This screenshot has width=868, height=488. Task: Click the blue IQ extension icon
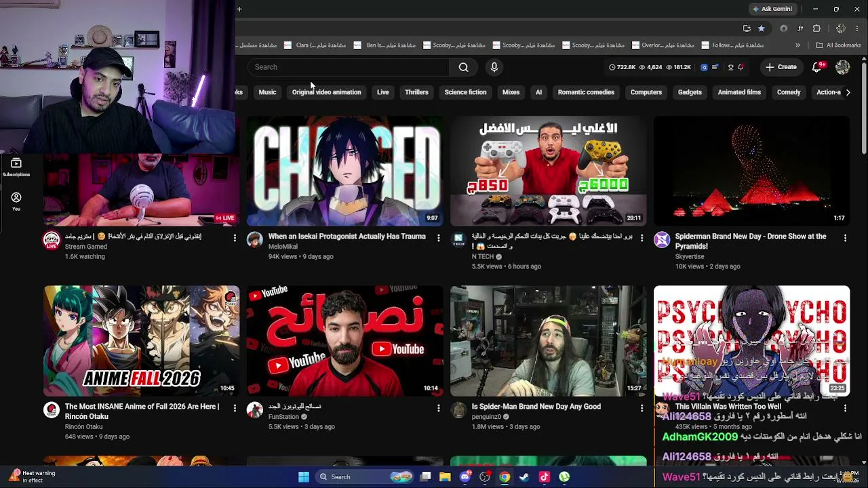coord(704,67)
